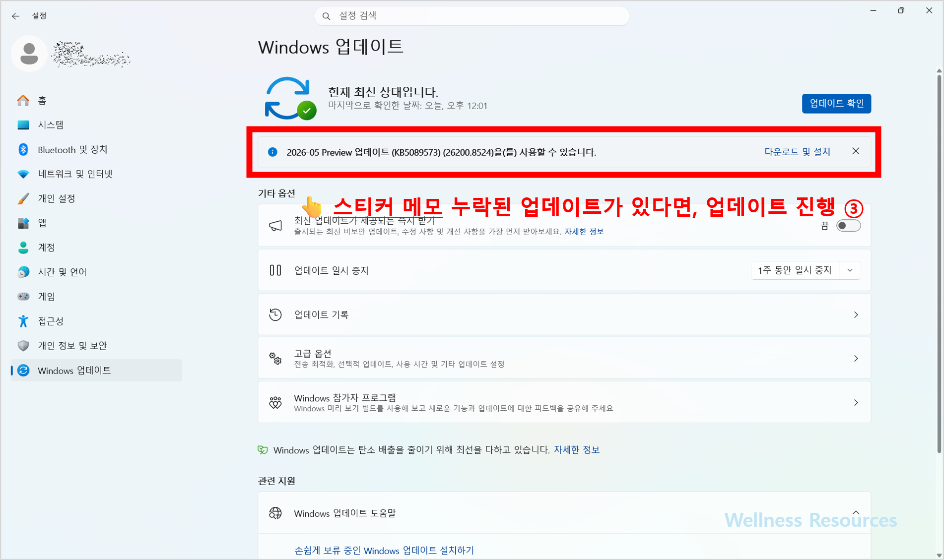Click the Gaming controller icon
The width and height of the screenshot is (944, 560).
pyautogui.click(x=23, y=297)
